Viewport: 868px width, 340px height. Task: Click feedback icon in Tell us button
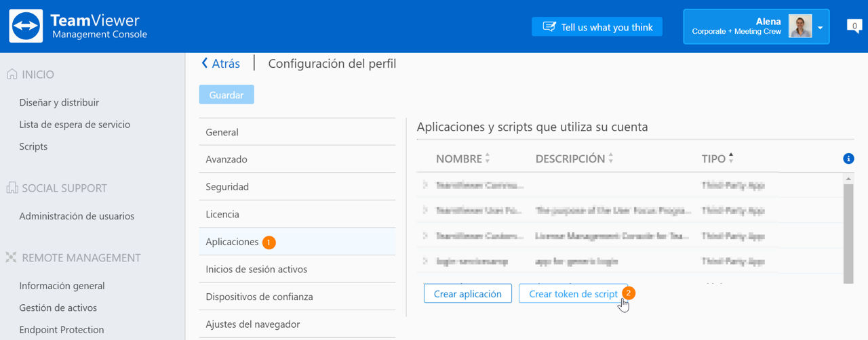click(549, 27)
